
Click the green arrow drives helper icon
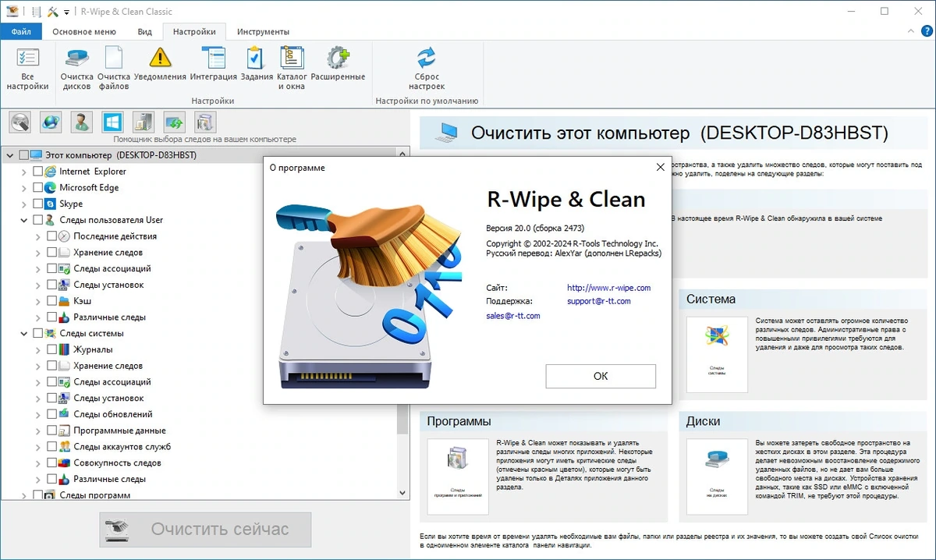(173, 122)
